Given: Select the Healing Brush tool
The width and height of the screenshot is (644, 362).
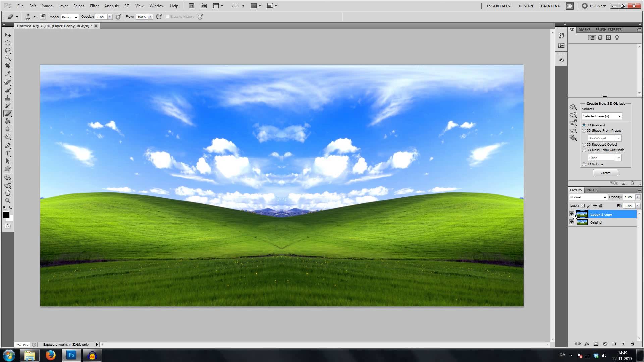Looking at the screenshot, I should pos(8,82).
